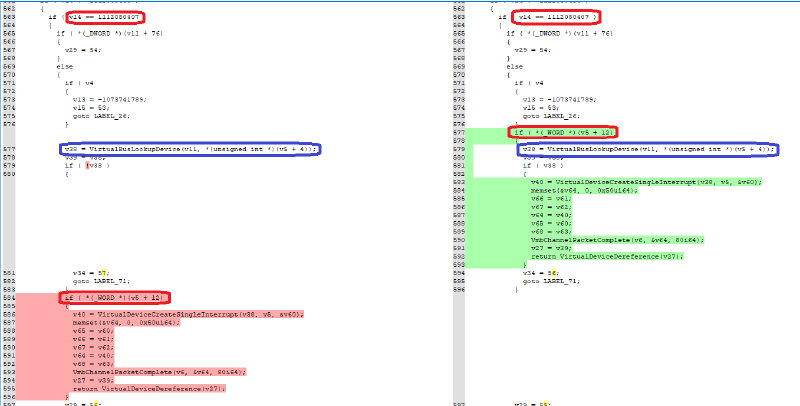
Task: Click '_WORD *)(v6 + 12)' condition in left pane
Action: 115,297
